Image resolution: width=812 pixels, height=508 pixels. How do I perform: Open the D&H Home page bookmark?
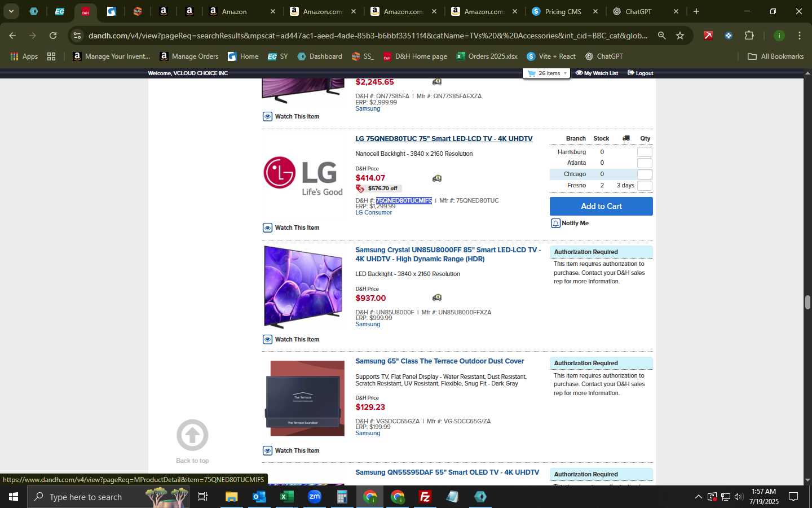[x=415, y=56]
